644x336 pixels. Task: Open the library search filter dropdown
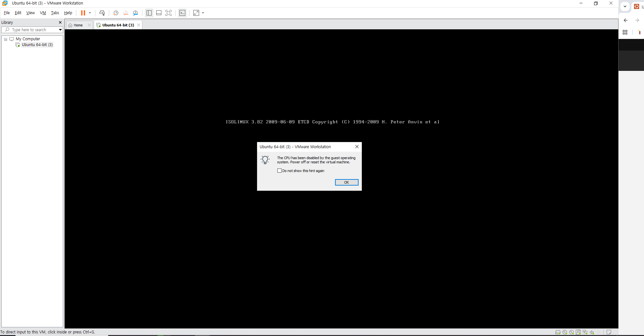[60, 30]
